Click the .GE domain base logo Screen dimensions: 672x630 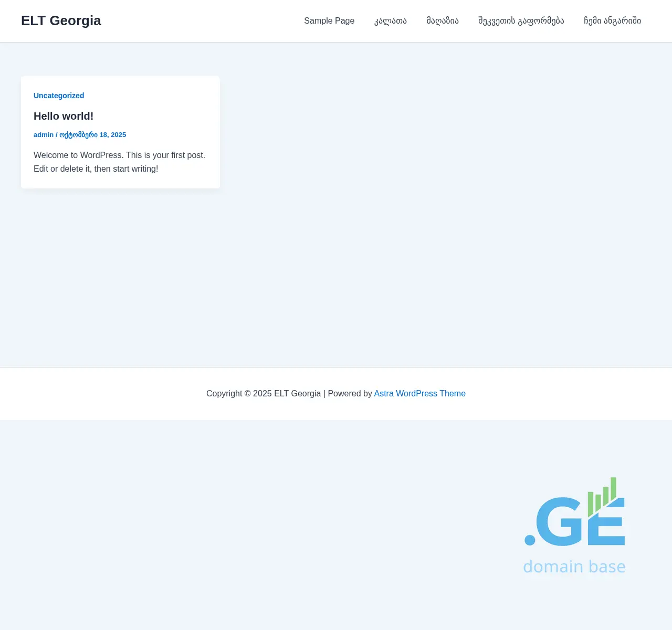pos(574,525)
